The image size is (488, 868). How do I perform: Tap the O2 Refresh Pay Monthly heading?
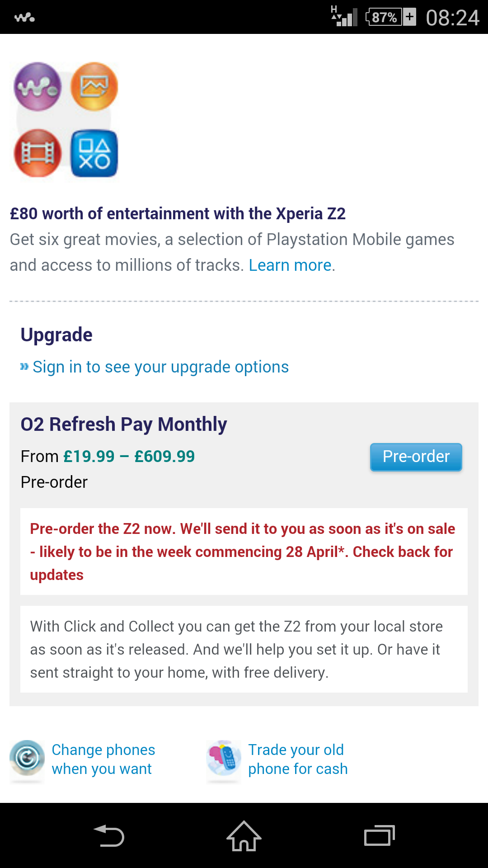[x=124, y=425]
